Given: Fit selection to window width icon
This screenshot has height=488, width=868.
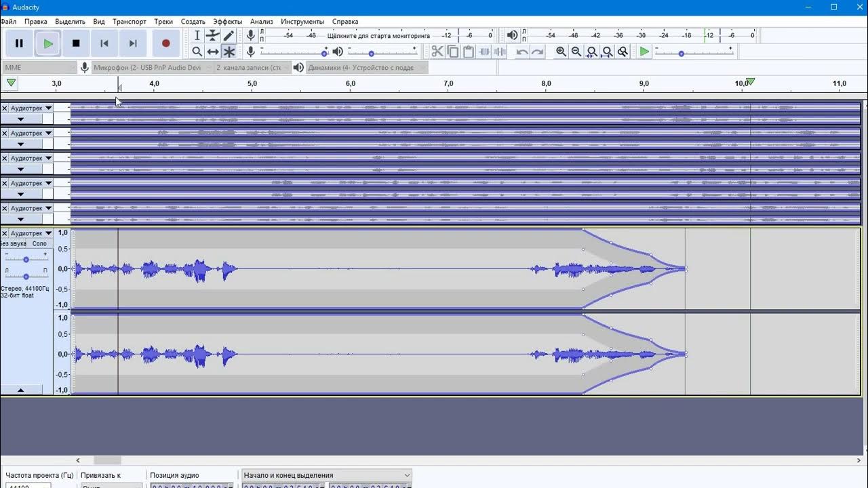Looking at the screenshot, I should (592, 52).
